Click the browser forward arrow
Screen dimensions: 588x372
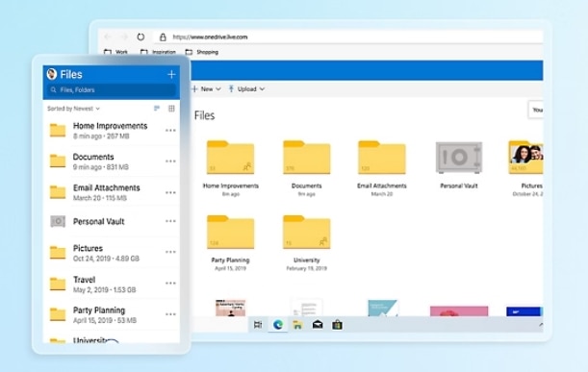coord(124,37)
